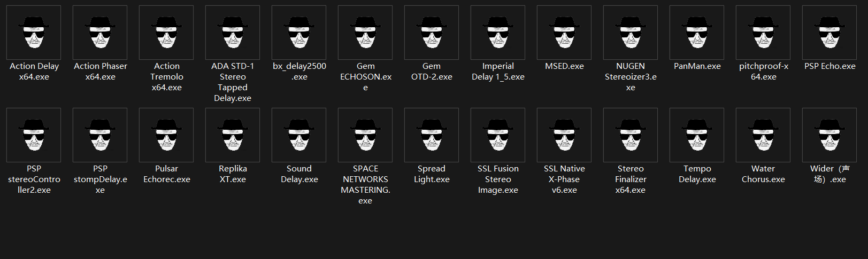Image resolution: width=868 pixels, height=259 pixels.
Task: Click the MSED.exe file icon
Action: [564, 33]
